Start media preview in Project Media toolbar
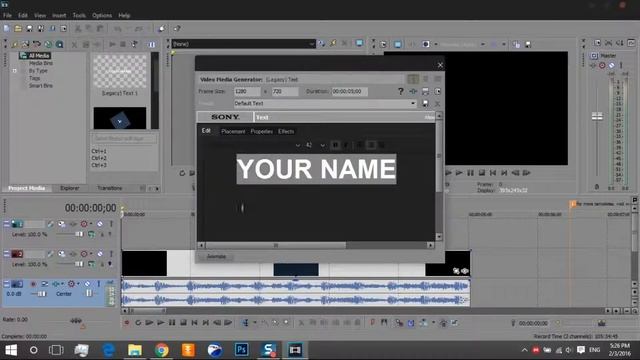Viewport: 640px width, 360px height. [x=112, y=44]
